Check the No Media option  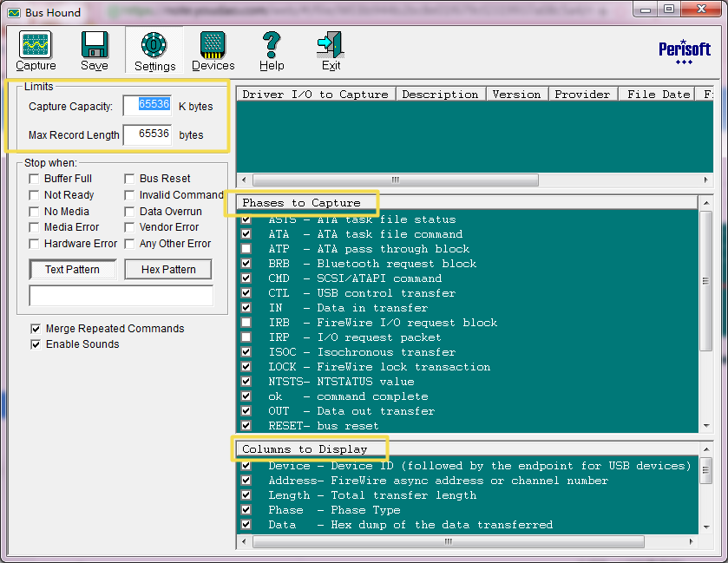(x=34, y=212)
